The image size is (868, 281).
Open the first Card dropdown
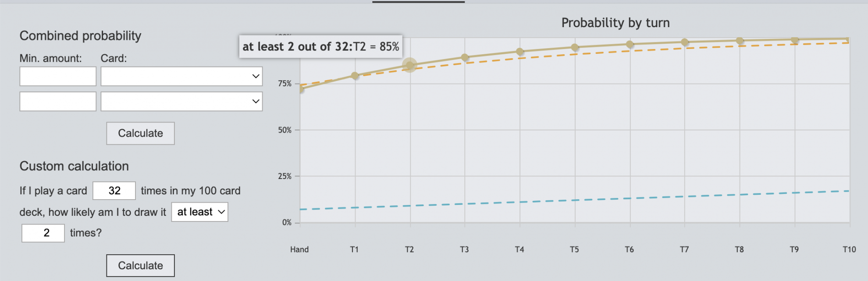181,77
